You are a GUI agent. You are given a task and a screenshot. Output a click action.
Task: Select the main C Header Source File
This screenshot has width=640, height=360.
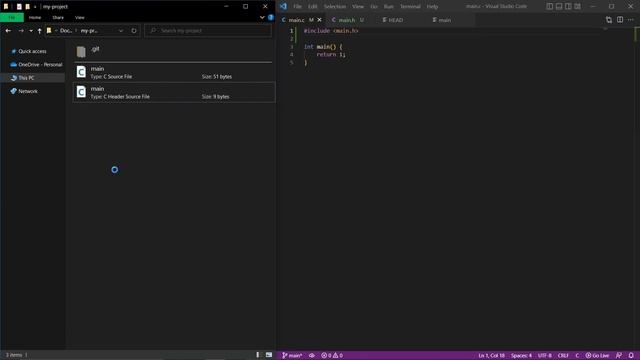pyautogui.click(x=173, y=92)
